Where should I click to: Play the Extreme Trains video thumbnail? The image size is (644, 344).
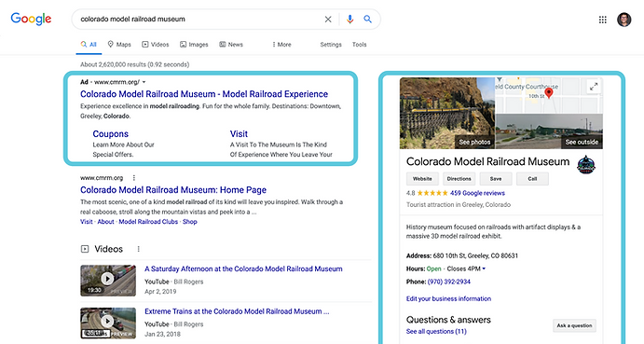pyautogui.click(x=108, y=323)
